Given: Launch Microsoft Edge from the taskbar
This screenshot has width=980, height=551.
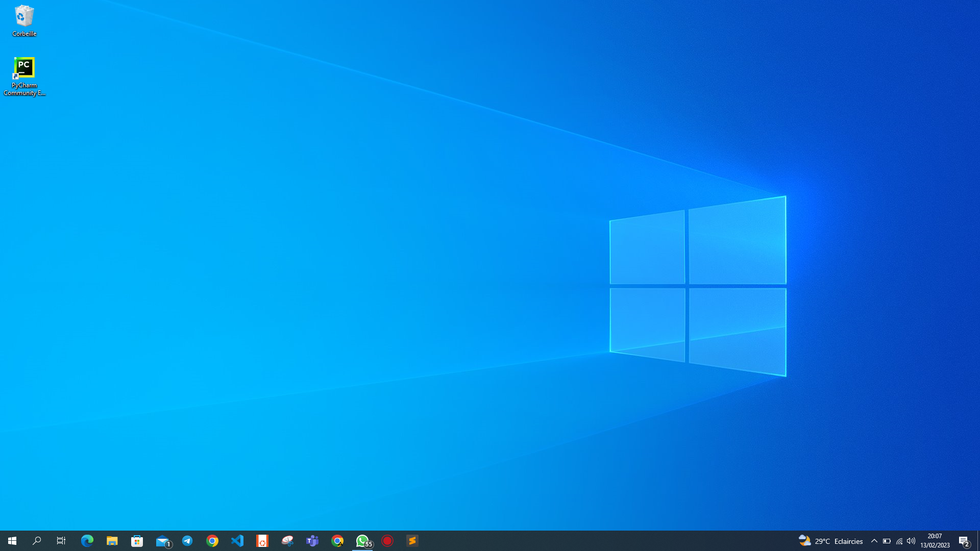Looking at the screenshot, I should (87, 541).
